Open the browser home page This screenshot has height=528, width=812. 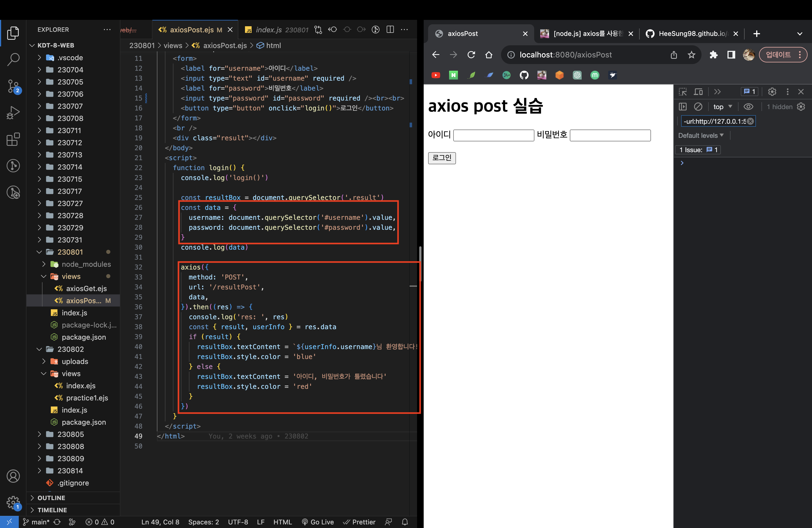point(489,55)
